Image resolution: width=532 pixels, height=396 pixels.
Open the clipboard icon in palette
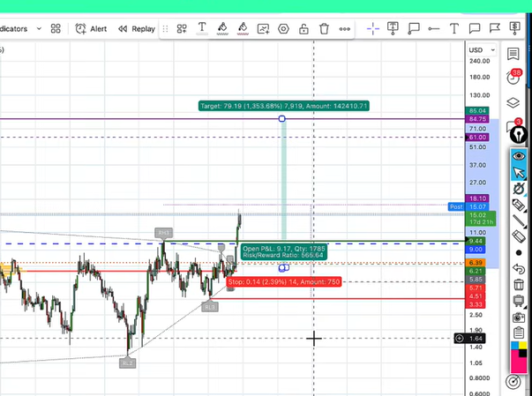pos(519,332)
